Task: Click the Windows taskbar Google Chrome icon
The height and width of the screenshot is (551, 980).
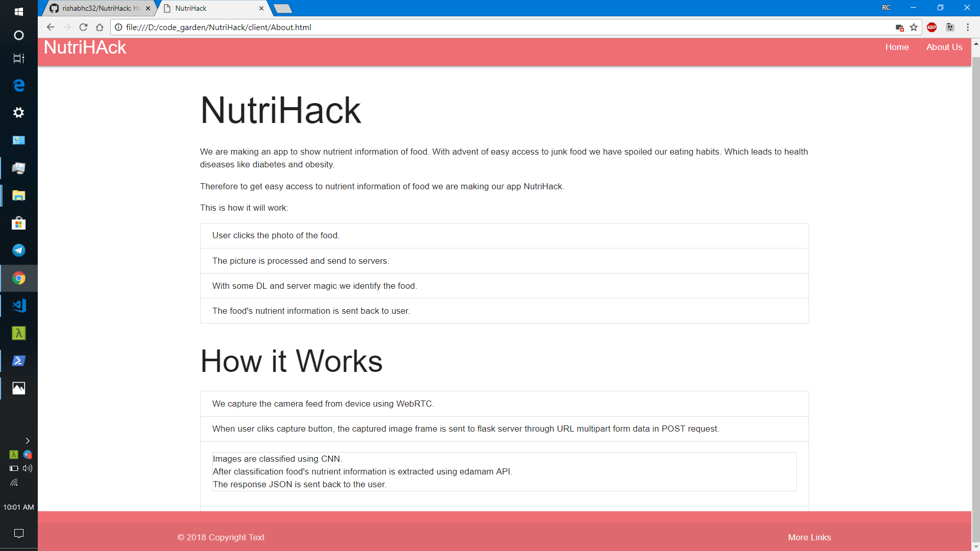Action: point(18,278)
